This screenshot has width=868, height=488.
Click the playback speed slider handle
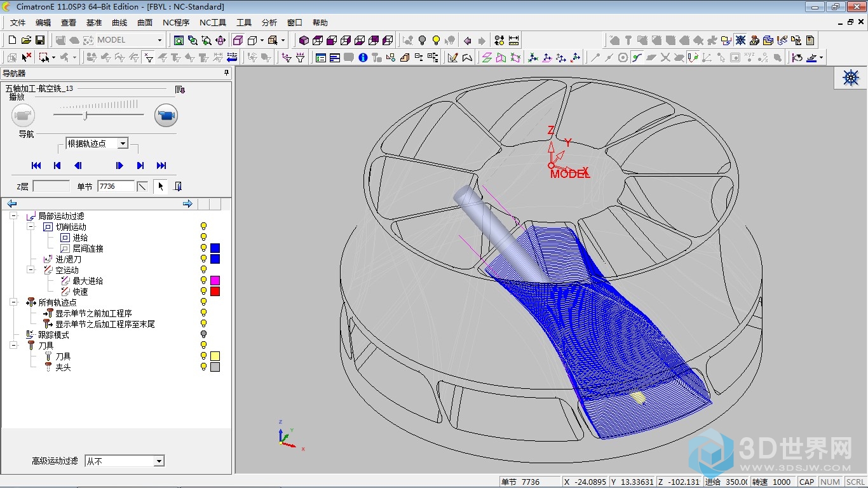86,116
